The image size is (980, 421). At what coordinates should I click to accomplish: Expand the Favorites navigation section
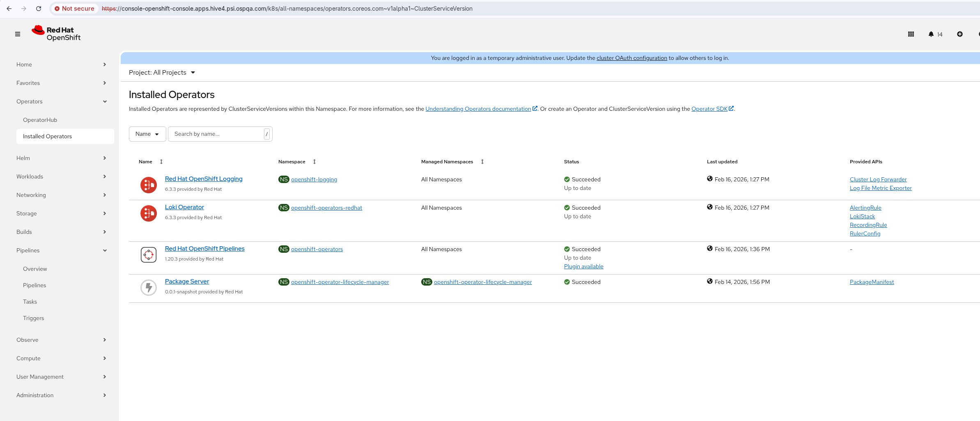61,83
